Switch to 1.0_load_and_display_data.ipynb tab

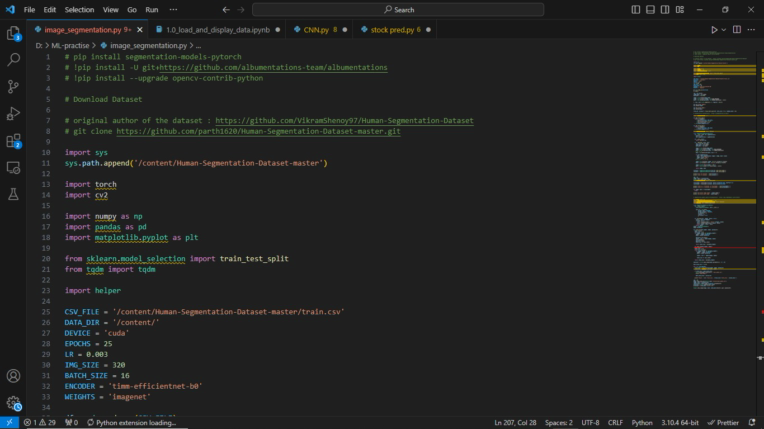tap(218, 30)
